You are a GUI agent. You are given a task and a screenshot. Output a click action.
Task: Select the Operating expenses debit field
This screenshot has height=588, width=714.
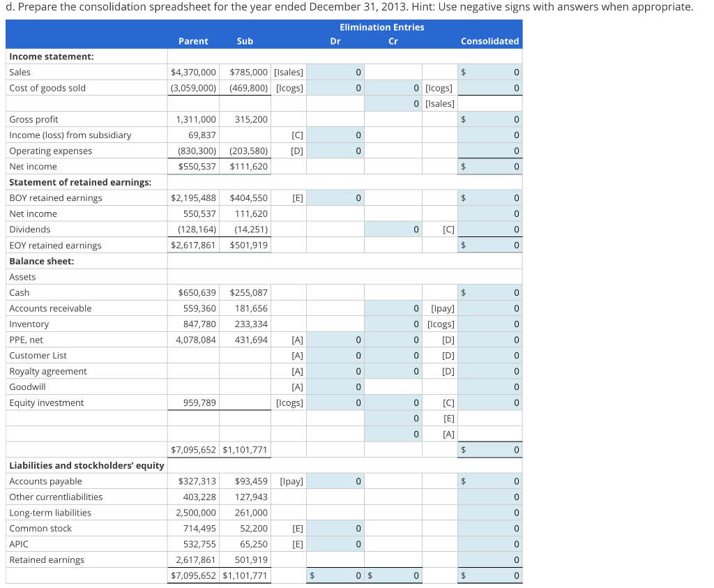(x=335, y=151)
